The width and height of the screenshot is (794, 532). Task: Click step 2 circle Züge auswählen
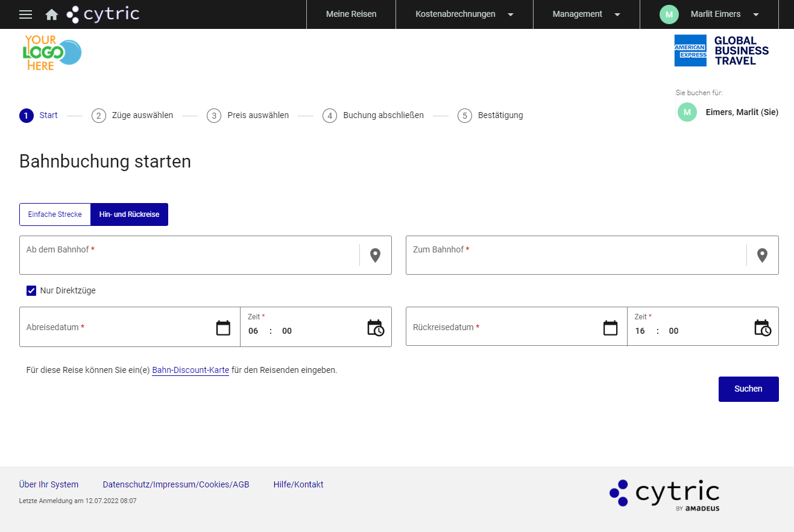point(99,116)
